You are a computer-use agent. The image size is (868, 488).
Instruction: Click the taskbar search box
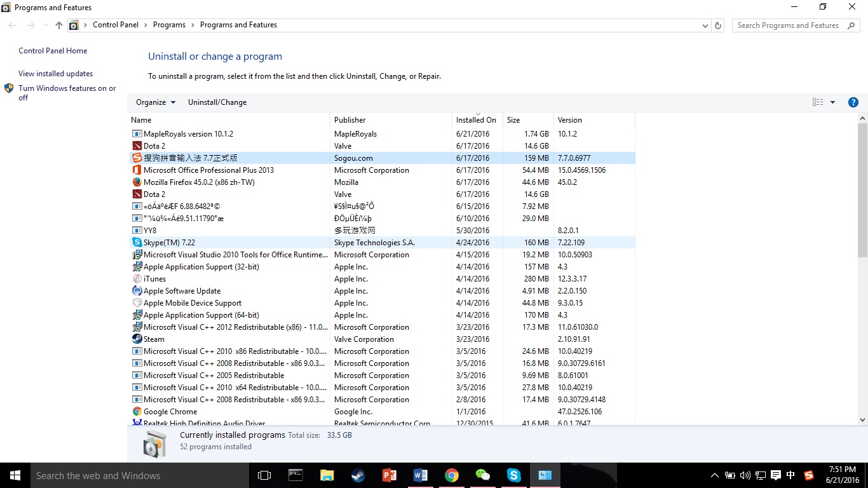[140, 475]
